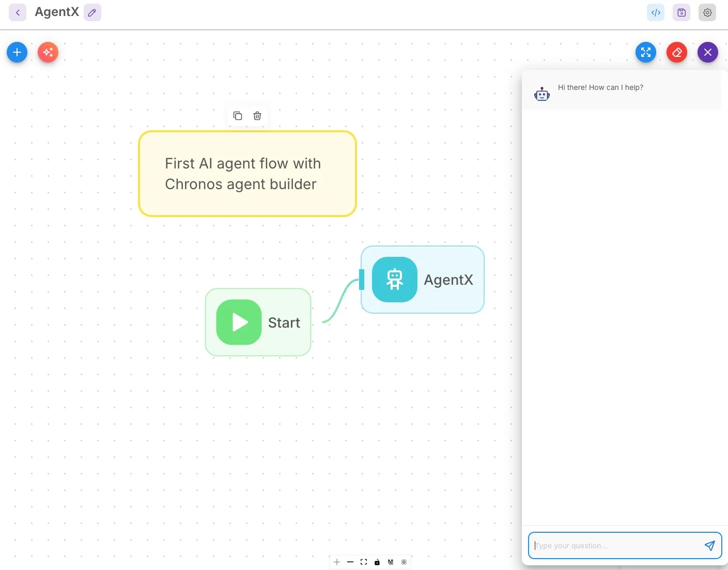Zoom in on the canvas
728x570 pixels.
[337, 562]
